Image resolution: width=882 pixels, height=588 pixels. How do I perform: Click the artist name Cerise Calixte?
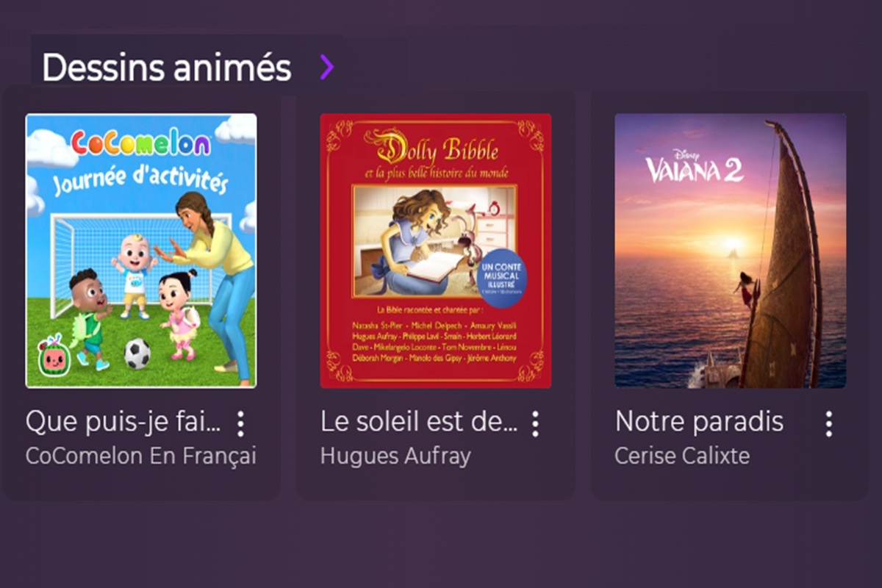(x=681, y=456)
